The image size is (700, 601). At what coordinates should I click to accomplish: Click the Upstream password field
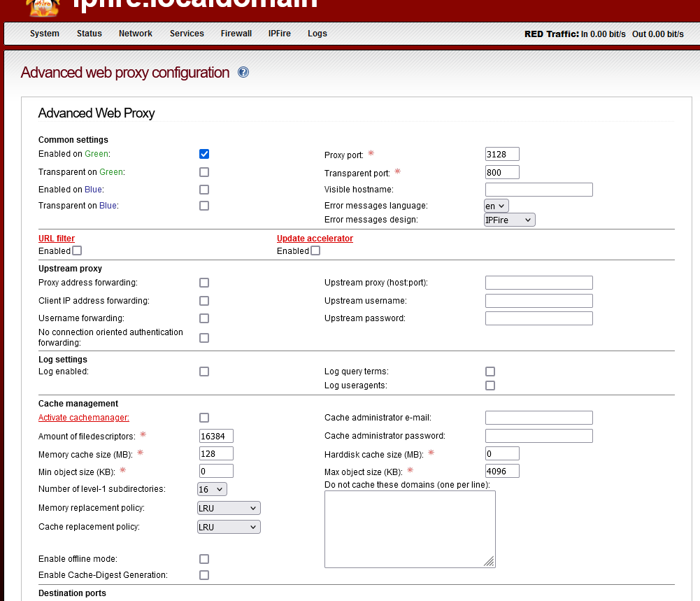[539, 318]
